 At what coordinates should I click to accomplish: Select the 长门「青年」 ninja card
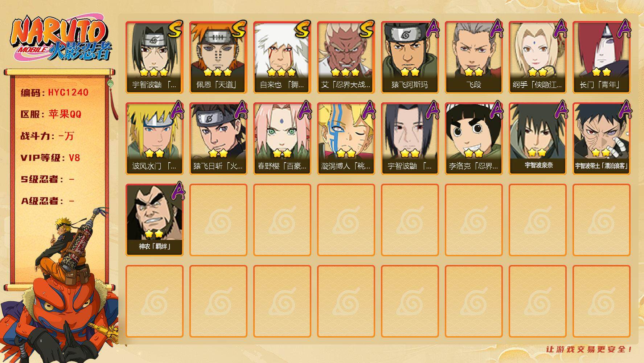(602, 57)
